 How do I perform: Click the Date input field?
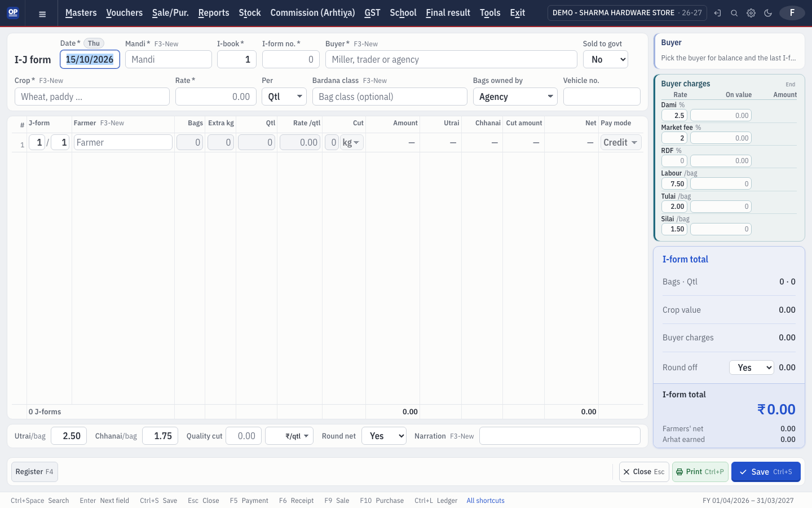click(x=90, y=59)
